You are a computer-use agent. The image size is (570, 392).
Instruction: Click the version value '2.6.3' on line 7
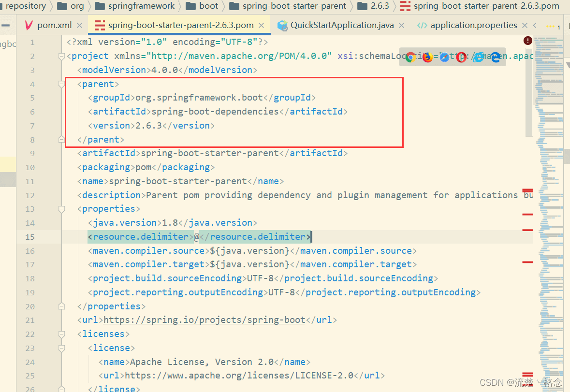click(x=149, y=126)
